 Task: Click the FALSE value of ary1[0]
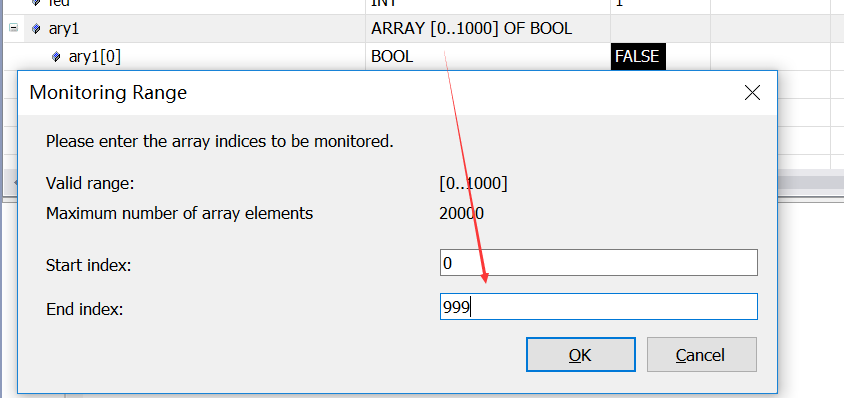click(638, 57)
